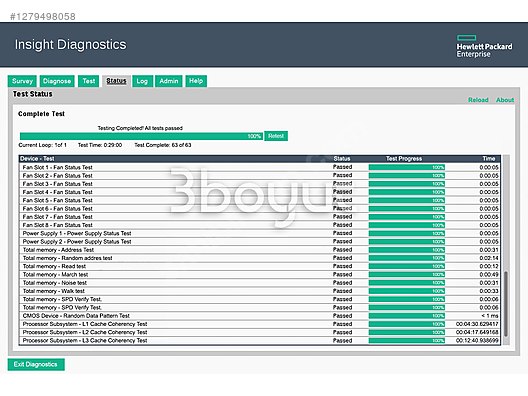The height and width of the screenshot is (396, 528).
Task: Select Fan Slot 1 - Fan Status Test row
Action: [259, 167]
